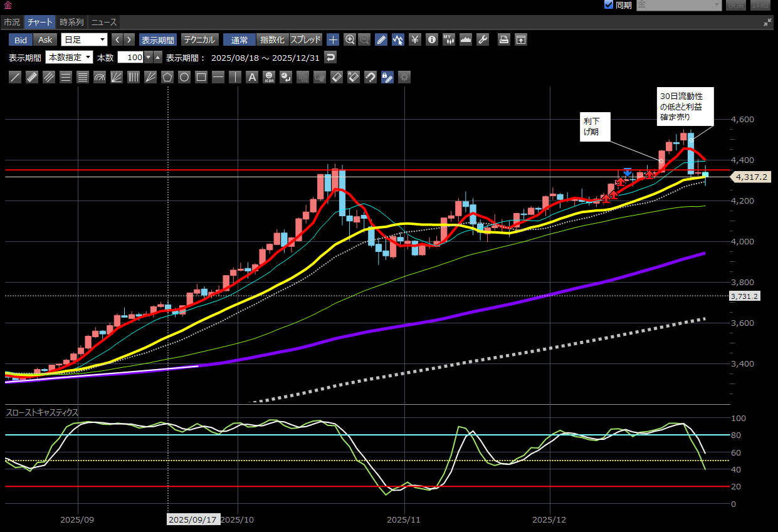The height and width of the screenshot is (532, 778).
Task: Open the 日足 timeframe dropdown
Action: tap(85, 39)
